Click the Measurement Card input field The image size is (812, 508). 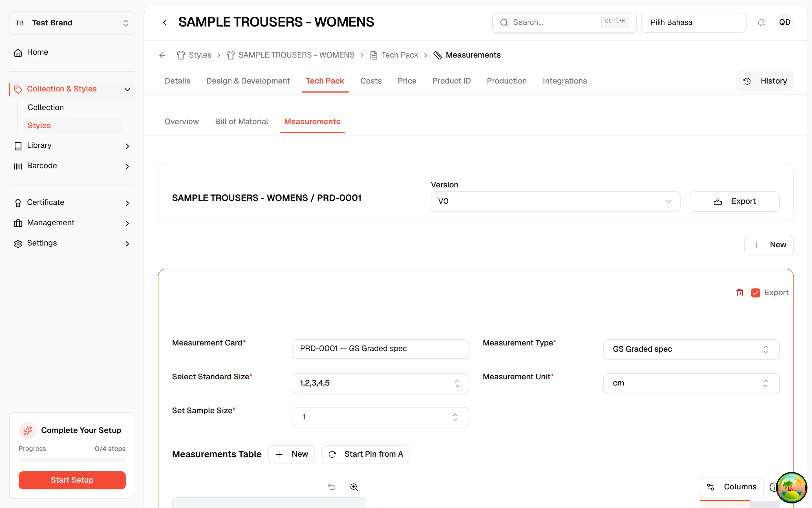pyautogui.click(x=381, y=349)
